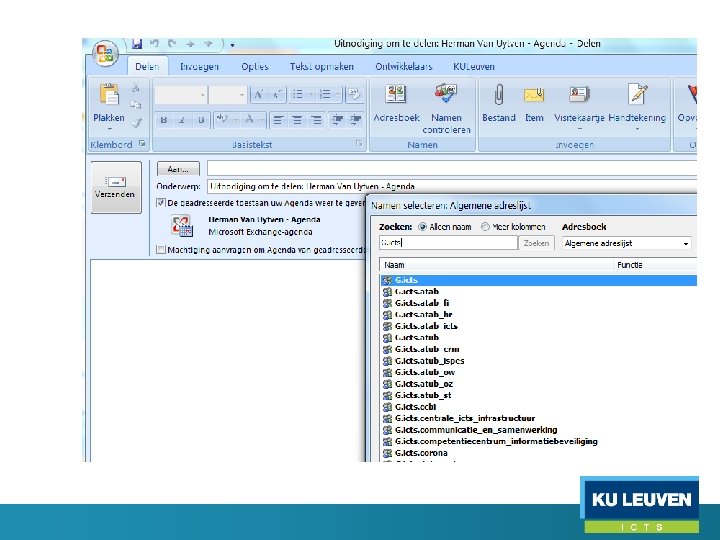The image size is (720, 540).
Task: Apply a bulleted list
Action: point(298,95)
